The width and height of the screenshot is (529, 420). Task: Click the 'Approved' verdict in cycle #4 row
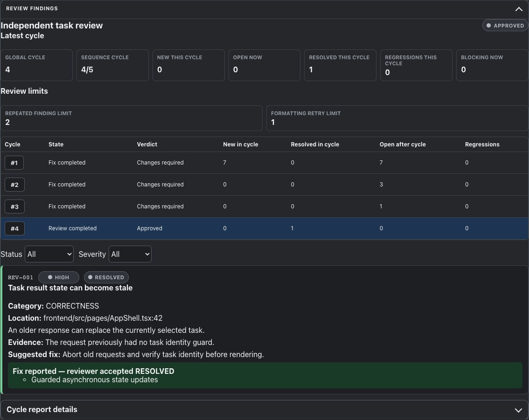[x=149, y=228]
